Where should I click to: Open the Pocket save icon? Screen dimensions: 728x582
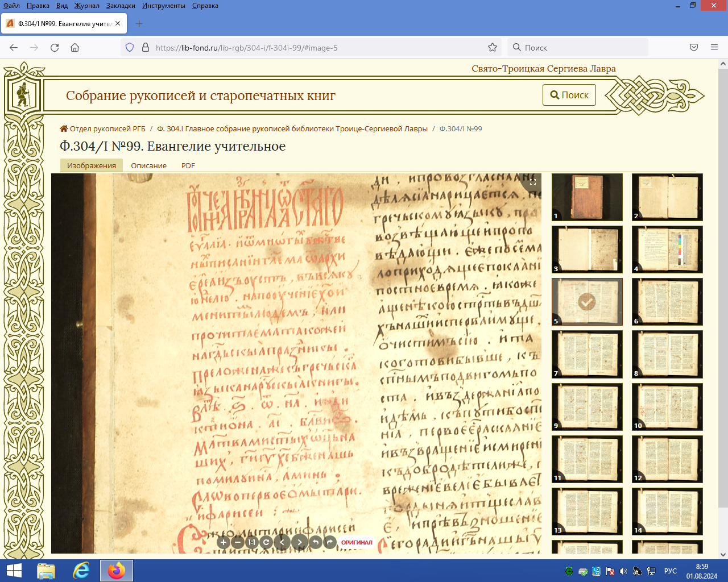[x=694, y=48]
